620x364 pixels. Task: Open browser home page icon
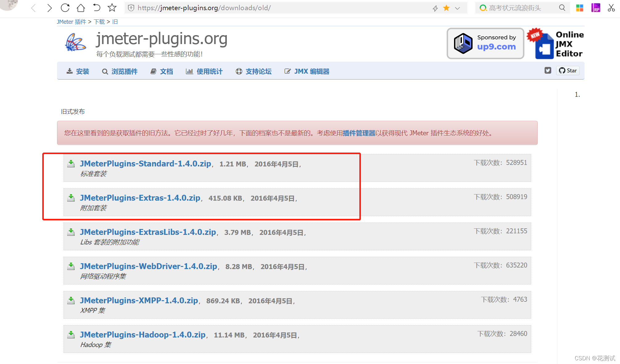click(81, 8)
